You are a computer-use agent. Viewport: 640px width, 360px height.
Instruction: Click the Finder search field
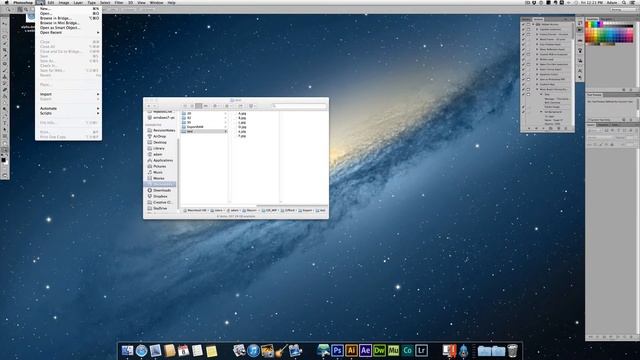pos(299,106)
